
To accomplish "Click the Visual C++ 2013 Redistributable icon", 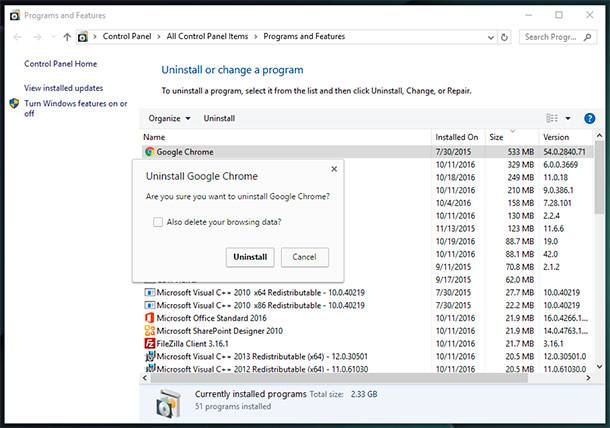I will 150,357.
